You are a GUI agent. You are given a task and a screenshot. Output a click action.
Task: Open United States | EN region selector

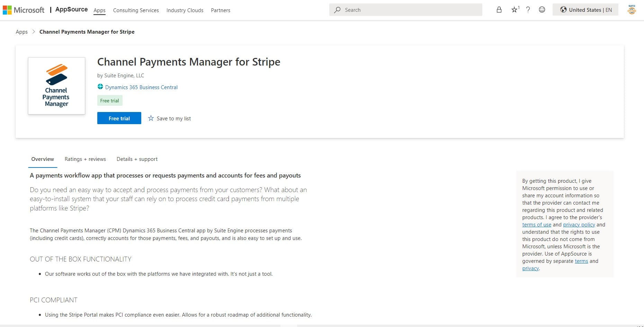[585, 10]
